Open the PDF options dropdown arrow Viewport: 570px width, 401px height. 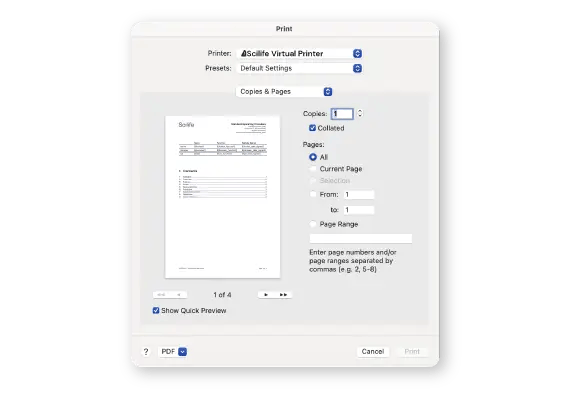click(x=182, y=352)
